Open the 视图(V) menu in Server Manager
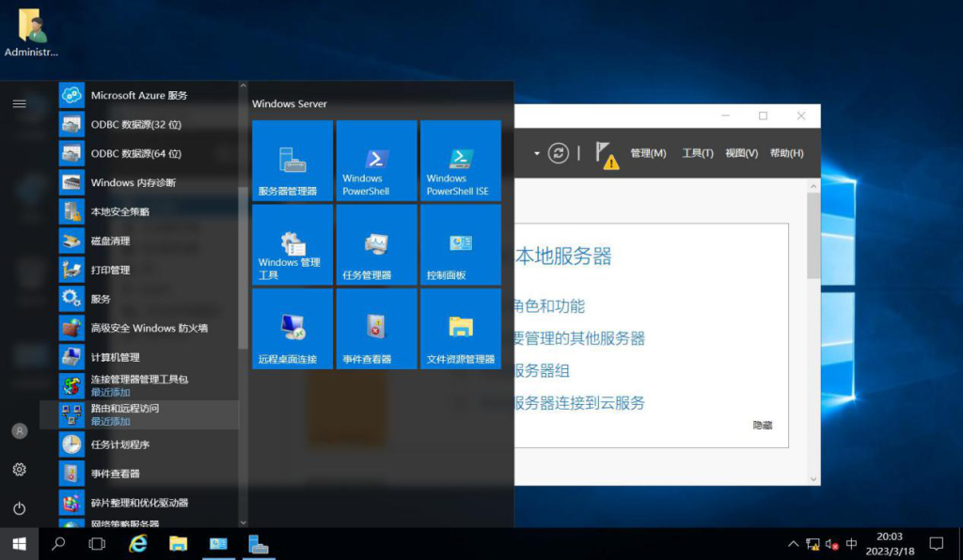Image resolution: width=963 pixels, height=560 pixels. click(741, 153)
